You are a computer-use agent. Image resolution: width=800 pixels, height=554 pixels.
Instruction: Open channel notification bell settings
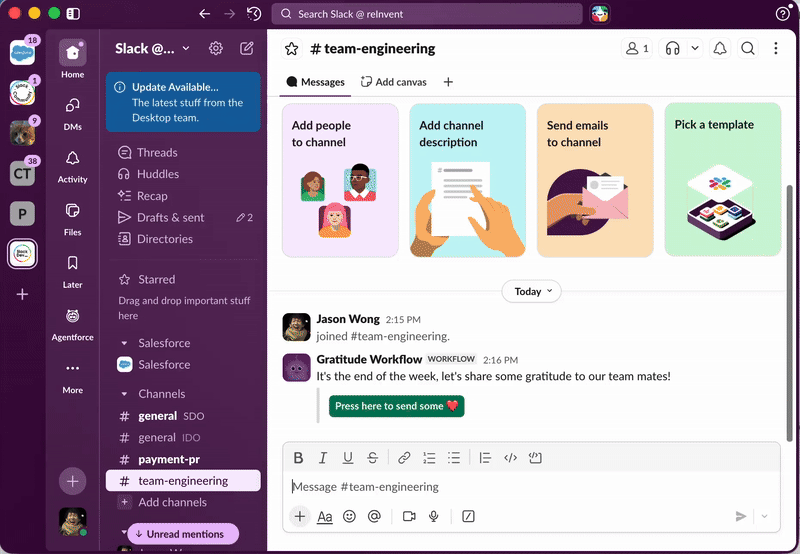coord(721,49)
